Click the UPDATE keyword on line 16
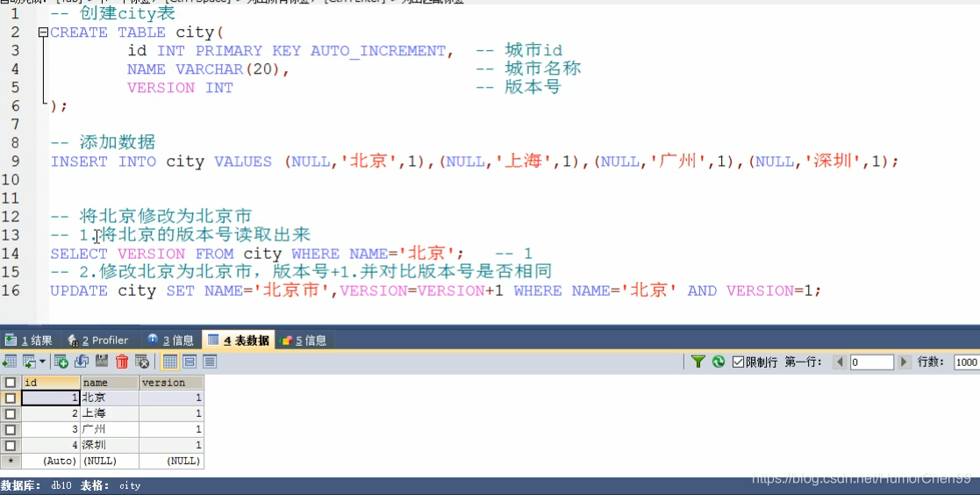The height and width of the screenshot is (495, 980). [79, 291]
